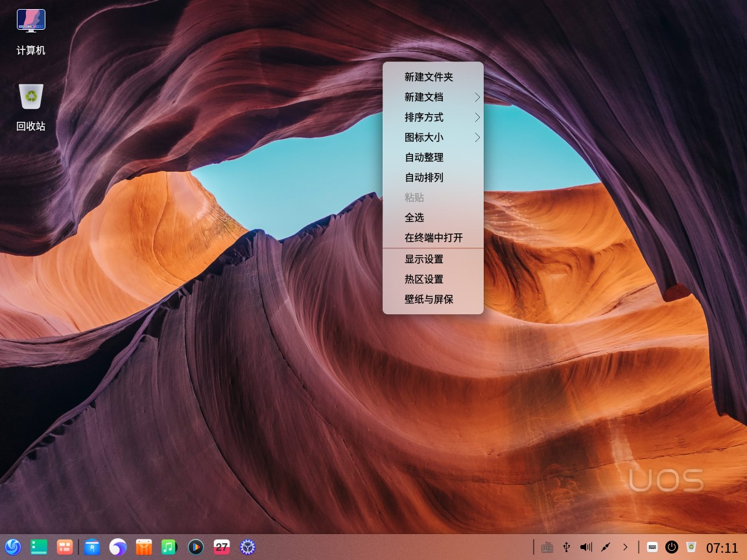Expand 图标大小 submenu arrow
This screenshot has height=560, width=747.
tap(477, 137)
